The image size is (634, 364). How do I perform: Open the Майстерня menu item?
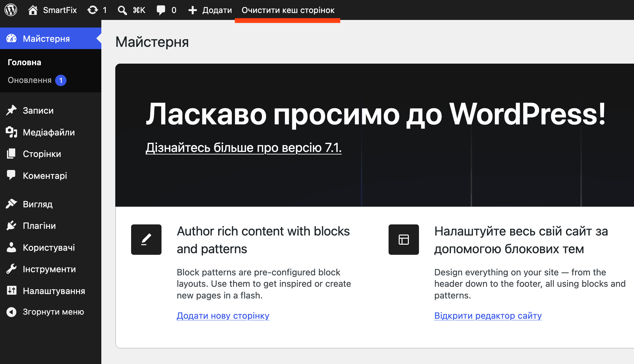[51, 38]
